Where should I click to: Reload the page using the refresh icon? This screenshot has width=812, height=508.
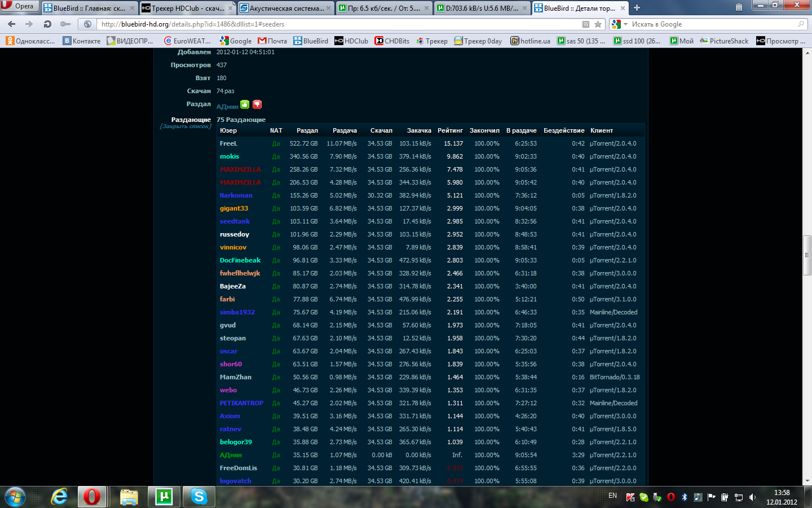click(x=47, y=24)
